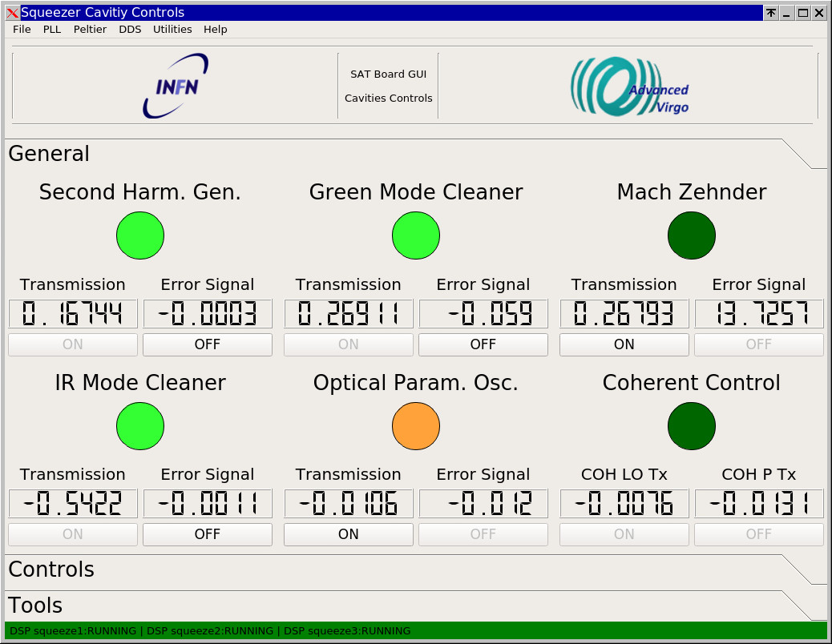This screenshot has width=832, height=644.
Task: Click the window icon in title bar
Action: (x=12, y=13)
